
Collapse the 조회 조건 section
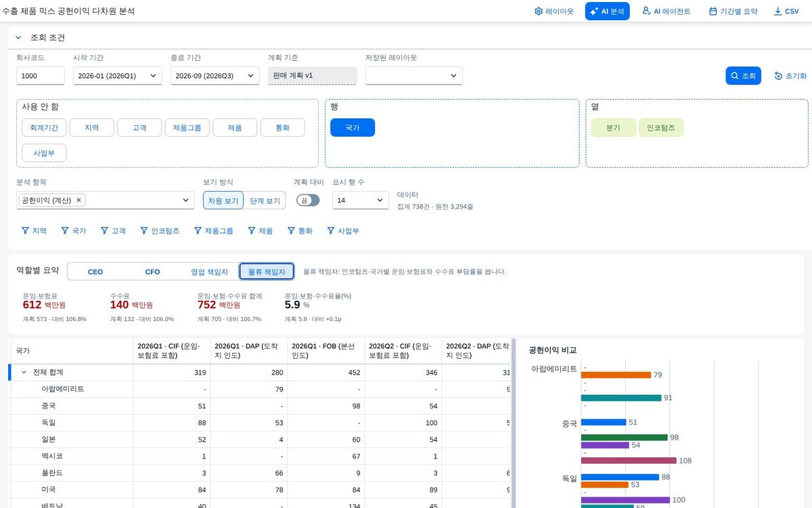pyautogui.click(x=18, y=38)
